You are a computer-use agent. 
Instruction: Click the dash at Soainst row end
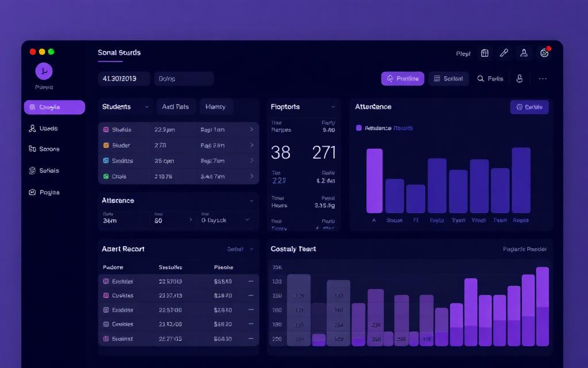[251, 338]
